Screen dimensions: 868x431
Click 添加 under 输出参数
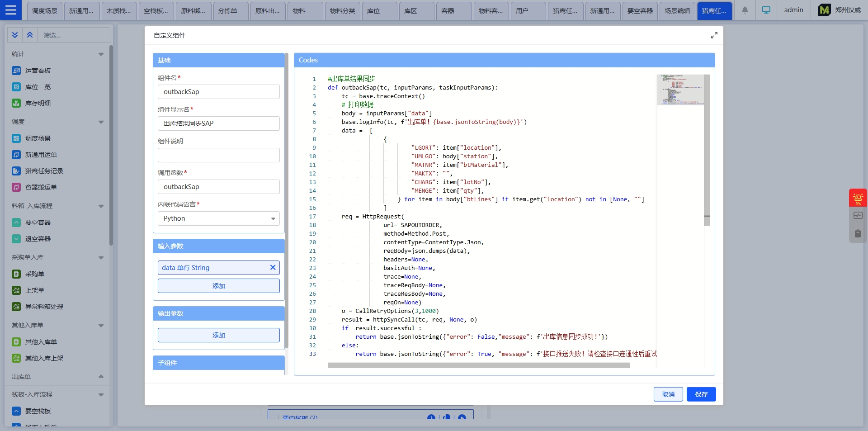(x=218, y=335)
